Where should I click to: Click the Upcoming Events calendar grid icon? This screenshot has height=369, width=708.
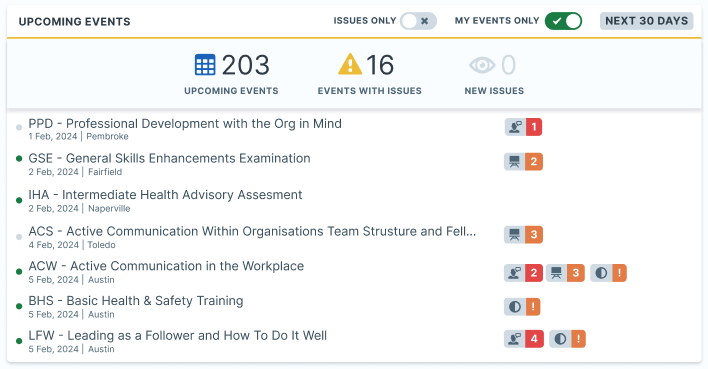point(205,65)
